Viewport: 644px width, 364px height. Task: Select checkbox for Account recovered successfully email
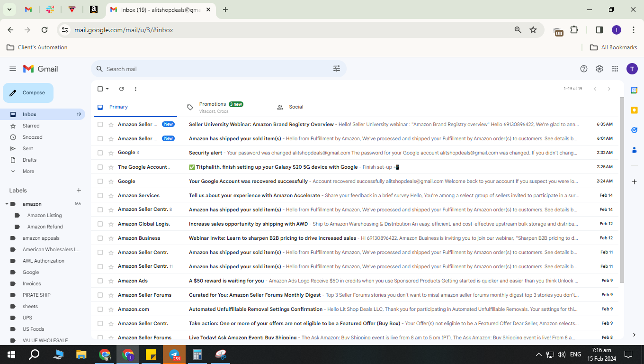click(100, 181)
